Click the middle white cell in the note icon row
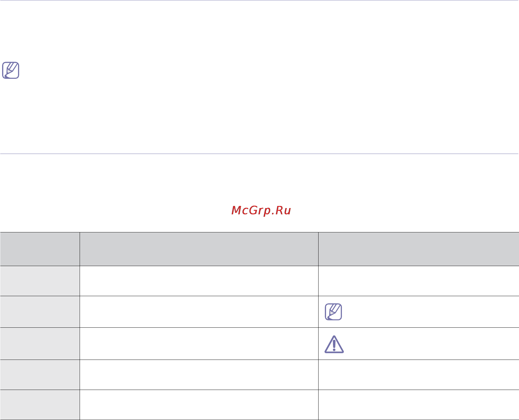Image resolution: width=519 pixels, height=420 pixels. [x=199, y=312]
